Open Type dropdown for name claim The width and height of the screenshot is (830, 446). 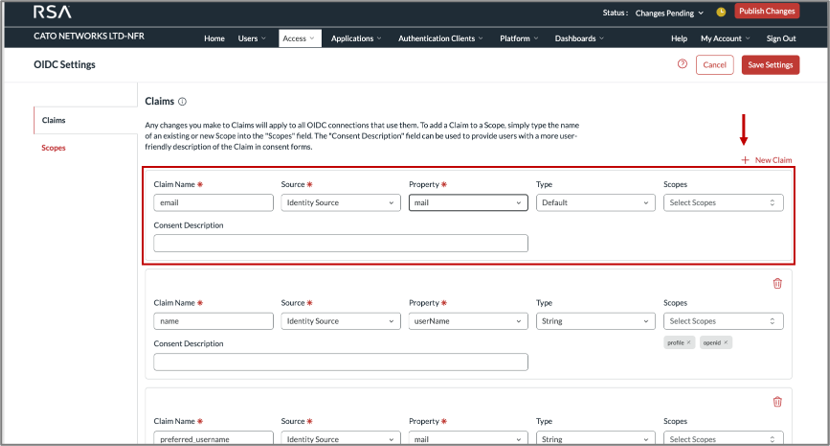596,321
